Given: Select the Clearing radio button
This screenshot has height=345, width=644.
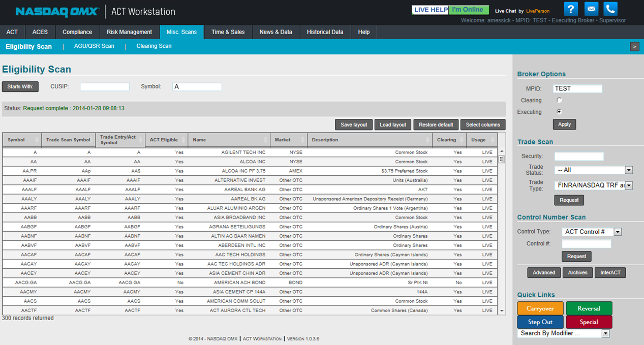Looking at the screenshot, I should click(x=559, y=101).
